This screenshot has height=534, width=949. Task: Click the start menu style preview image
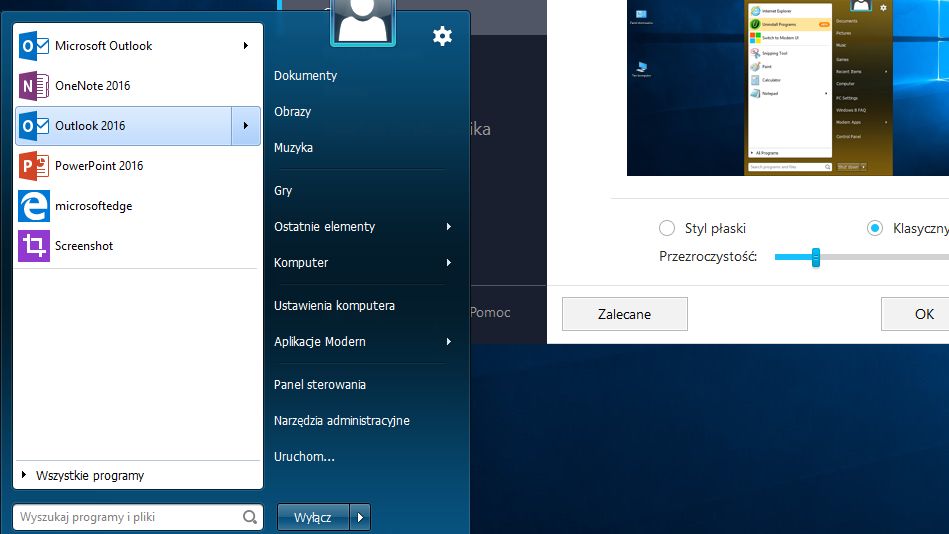coord(788,88)
